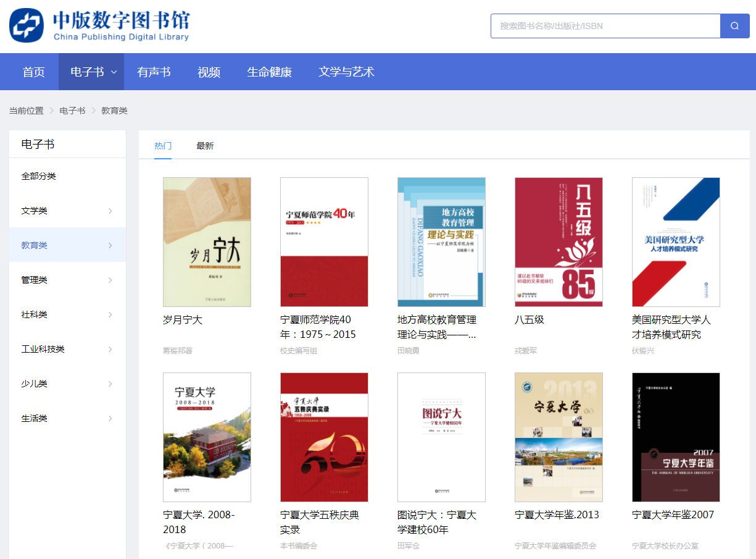The width and height of the screenshot is (756, 559).
Task: Select the 热门 tab
Action: 163,146
